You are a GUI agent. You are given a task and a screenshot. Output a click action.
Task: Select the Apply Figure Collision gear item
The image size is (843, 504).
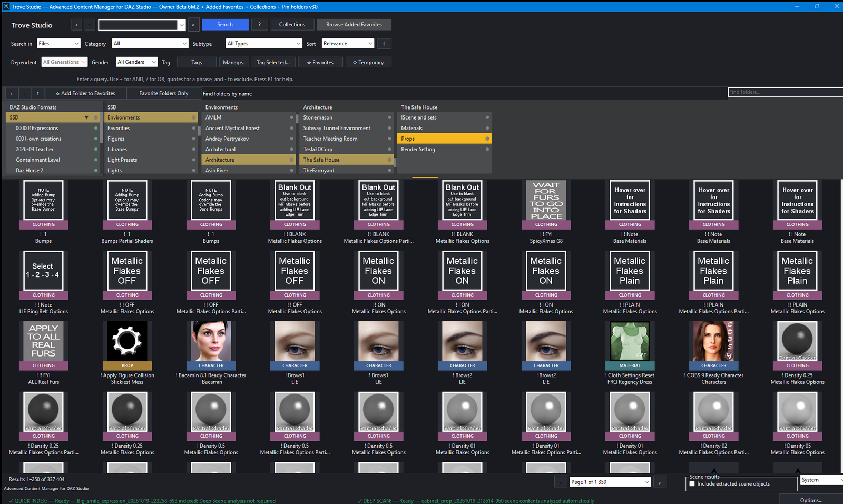(127, 341)
